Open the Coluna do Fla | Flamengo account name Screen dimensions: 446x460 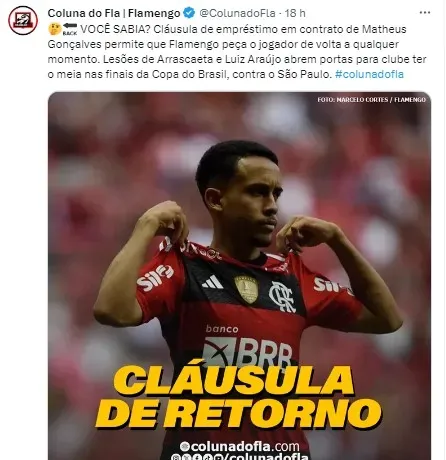[x=114, y=13]
